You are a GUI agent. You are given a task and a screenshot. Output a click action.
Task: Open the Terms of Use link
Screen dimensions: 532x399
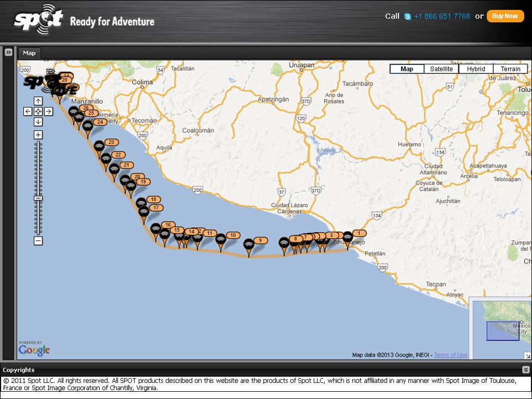point(451,355)
